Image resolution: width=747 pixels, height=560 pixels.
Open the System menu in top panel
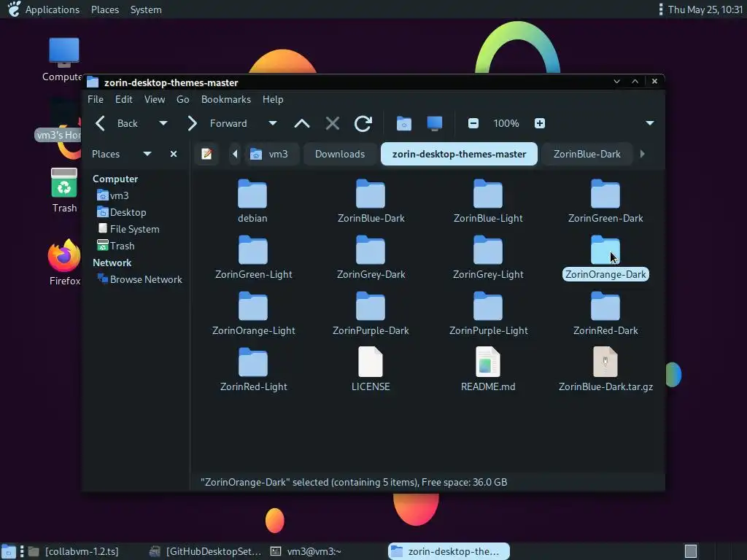click(x=146, y=9)
